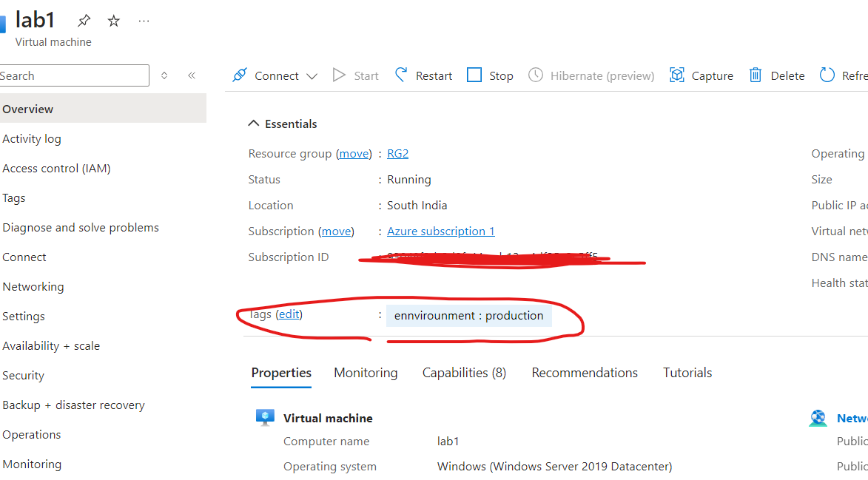
Task: Pin the lab1 virtual machine blade
Action: 84,21
